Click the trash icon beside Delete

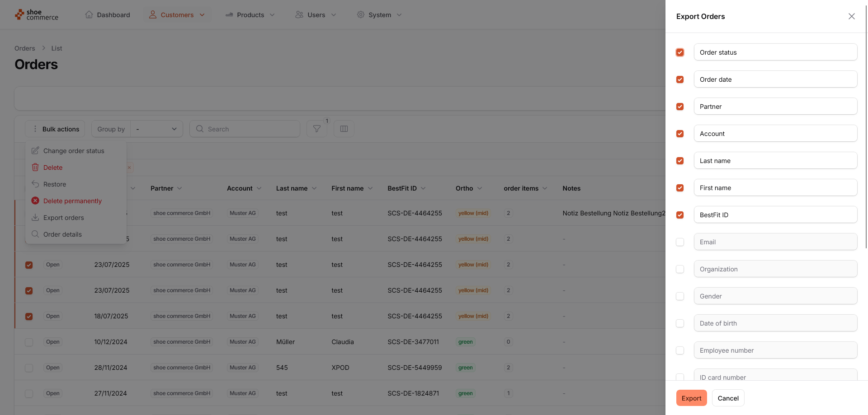(35, 168)
